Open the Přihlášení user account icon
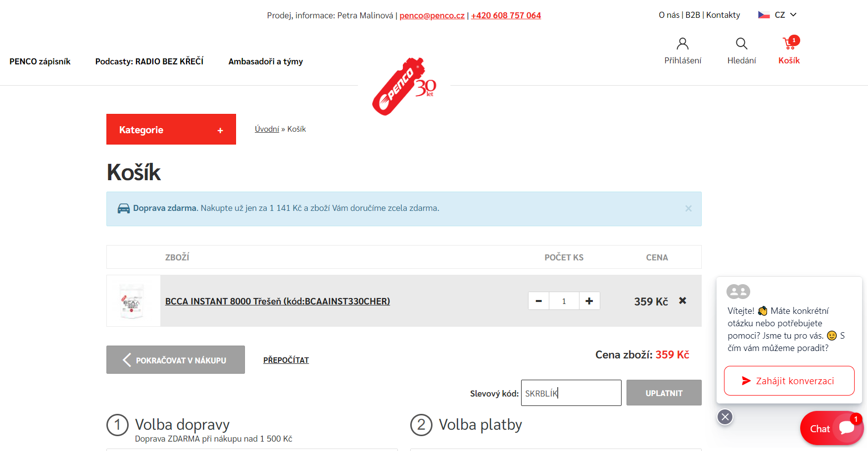Viewport: 868px width, 451px height. click(x=682, y=44)
